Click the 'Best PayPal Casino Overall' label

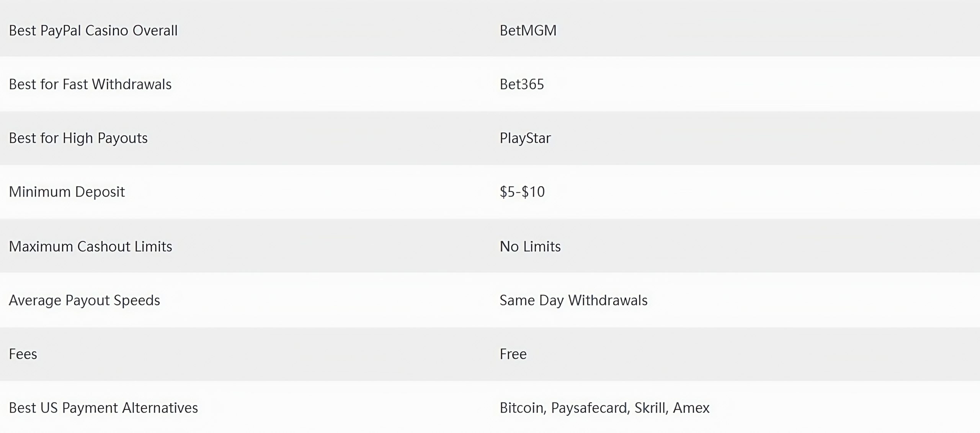click(93, 31)
